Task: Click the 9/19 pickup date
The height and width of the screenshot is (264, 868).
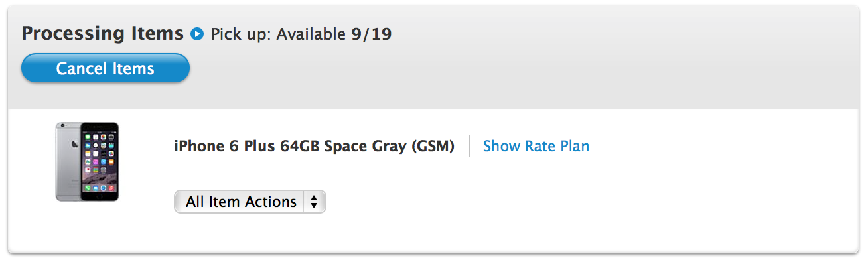Action: click(372, 34)
